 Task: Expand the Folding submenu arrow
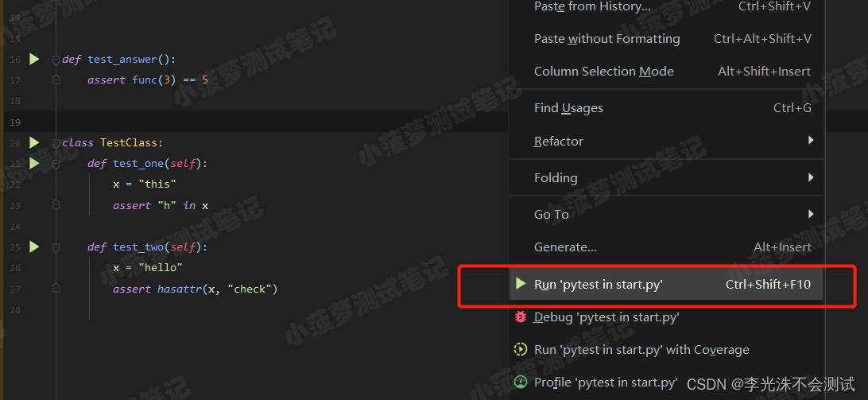pos(811,177)
